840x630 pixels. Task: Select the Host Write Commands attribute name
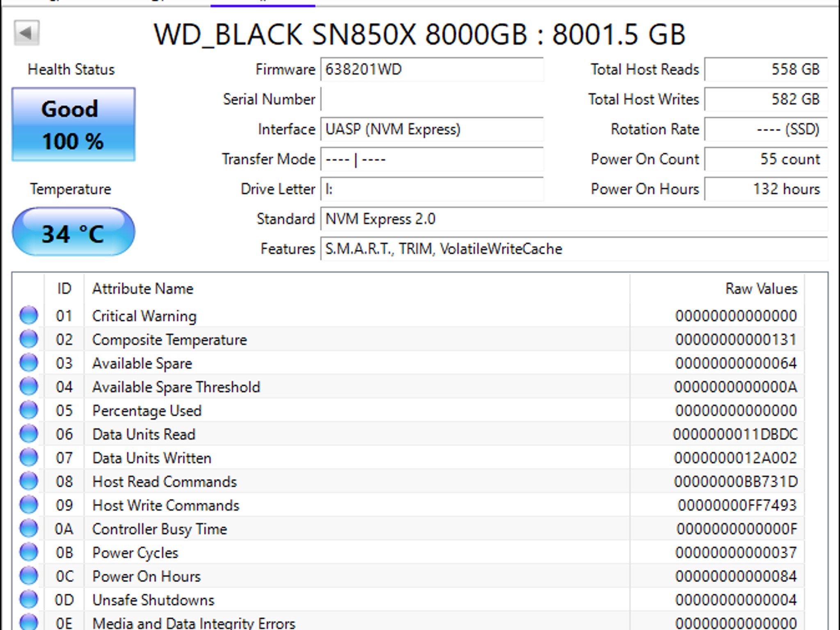point(166,505)
